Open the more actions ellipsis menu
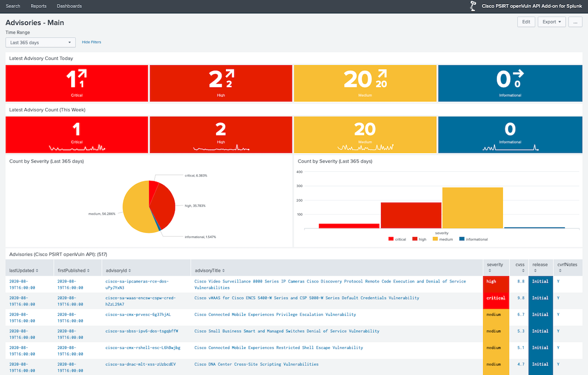Image resolution: width=588 pixels, height=375 pixels. [x=575, y=22]
